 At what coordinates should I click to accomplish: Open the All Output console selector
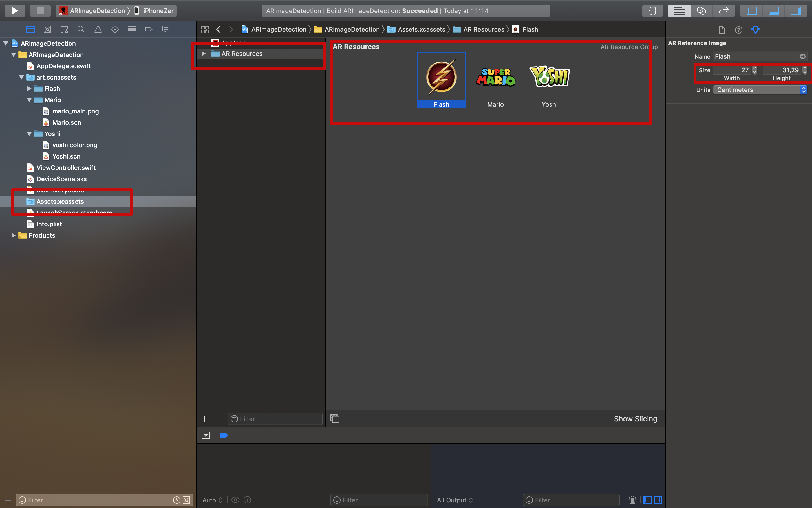[x=455, y=500]
